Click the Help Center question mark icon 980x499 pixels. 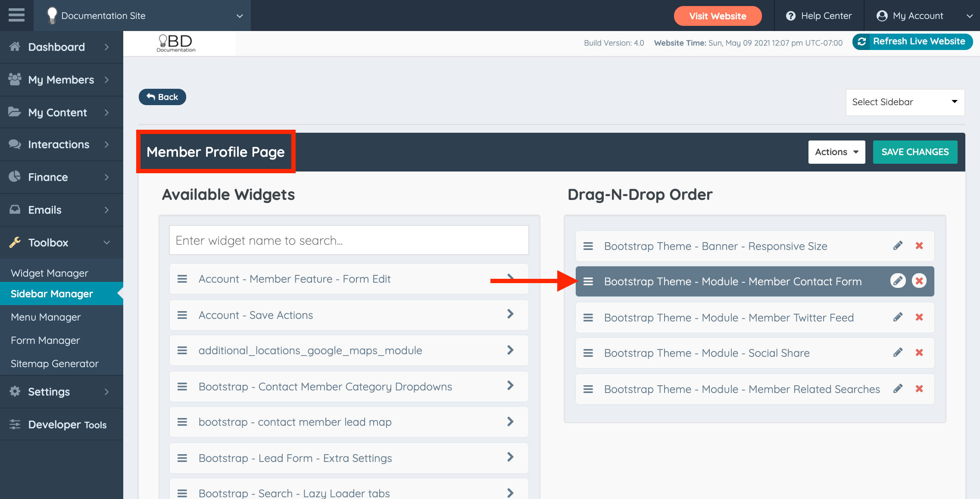click(790, 16)
